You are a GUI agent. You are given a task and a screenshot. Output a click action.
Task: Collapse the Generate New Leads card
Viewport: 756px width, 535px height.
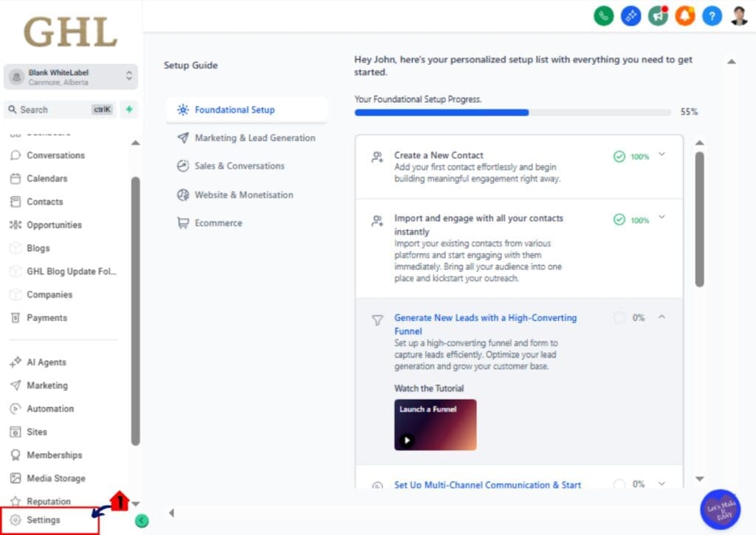tap(661, 317)
